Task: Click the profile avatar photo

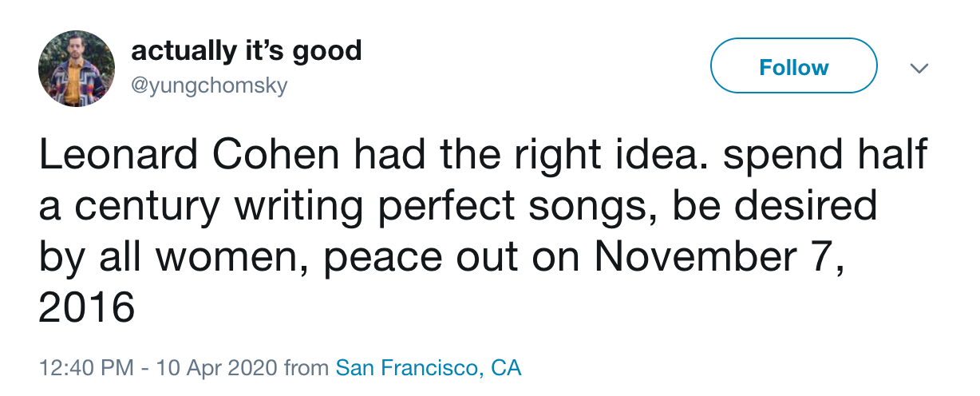Action: click(77, 69)
